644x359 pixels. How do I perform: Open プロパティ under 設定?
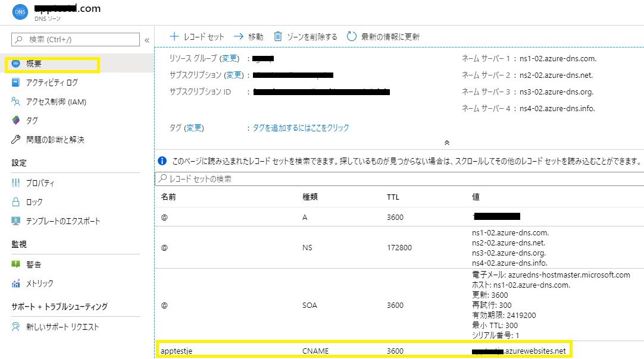[x=40, y=183]
